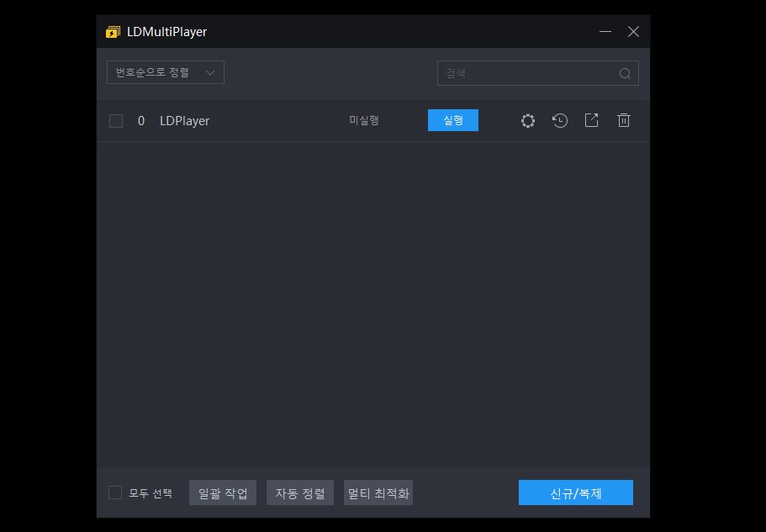Minimize the LDMultiPlayer window
Image resolution: width=766 pixels, height=532 pixels.
605,32
